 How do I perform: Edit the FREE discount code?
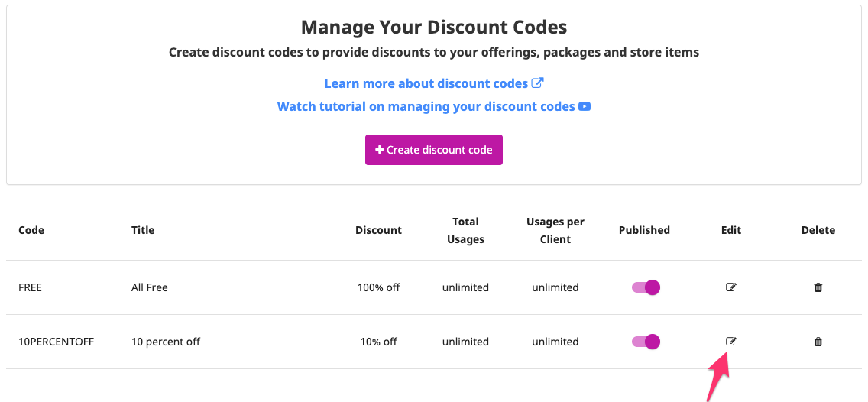[x=730, y=287]
